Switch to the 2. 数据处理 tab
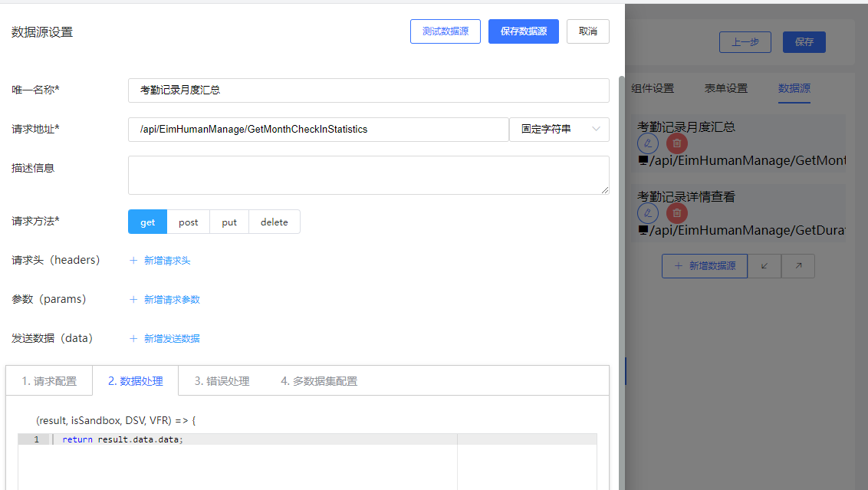This screenshot has height=490, width=868. (x=136, y=381)
